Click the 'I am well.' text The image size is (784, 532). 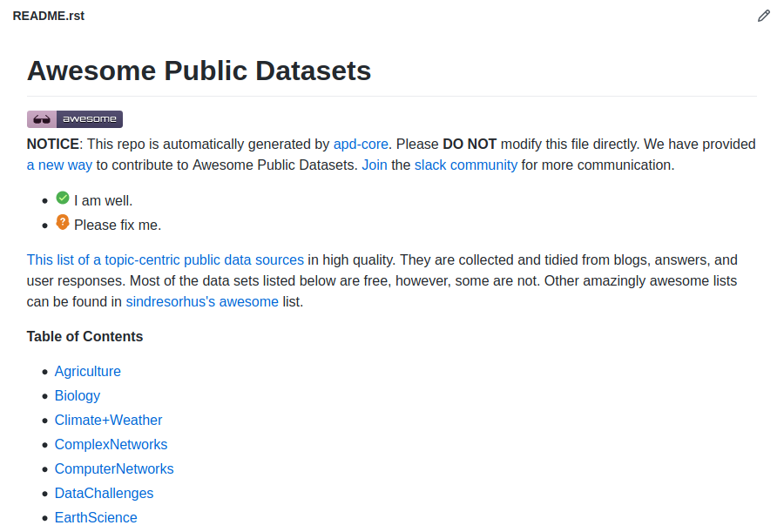tap(104, 200)
